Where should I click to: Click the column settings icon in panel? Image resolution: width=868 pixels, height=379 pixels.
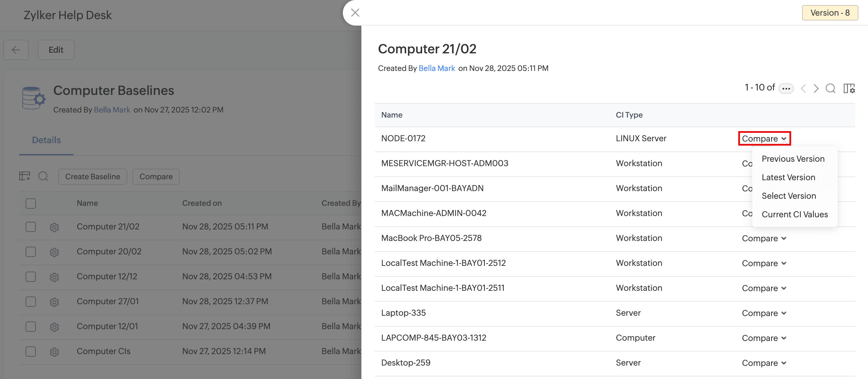[848, 89]
